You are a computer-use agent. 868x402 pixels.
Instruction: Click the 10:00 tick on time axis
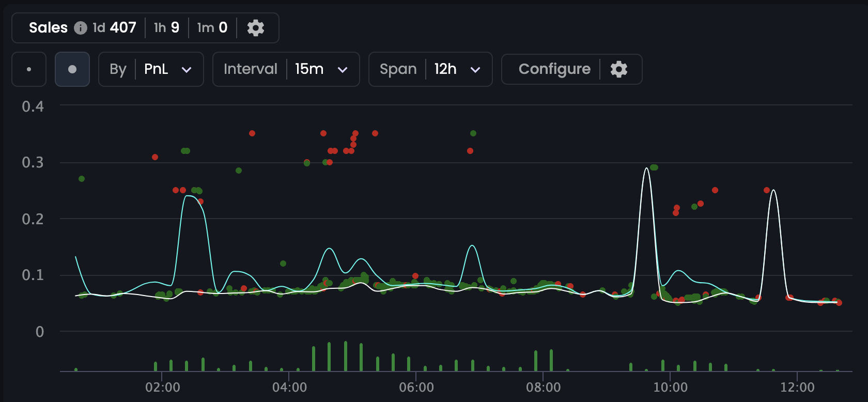pos(670,387)
